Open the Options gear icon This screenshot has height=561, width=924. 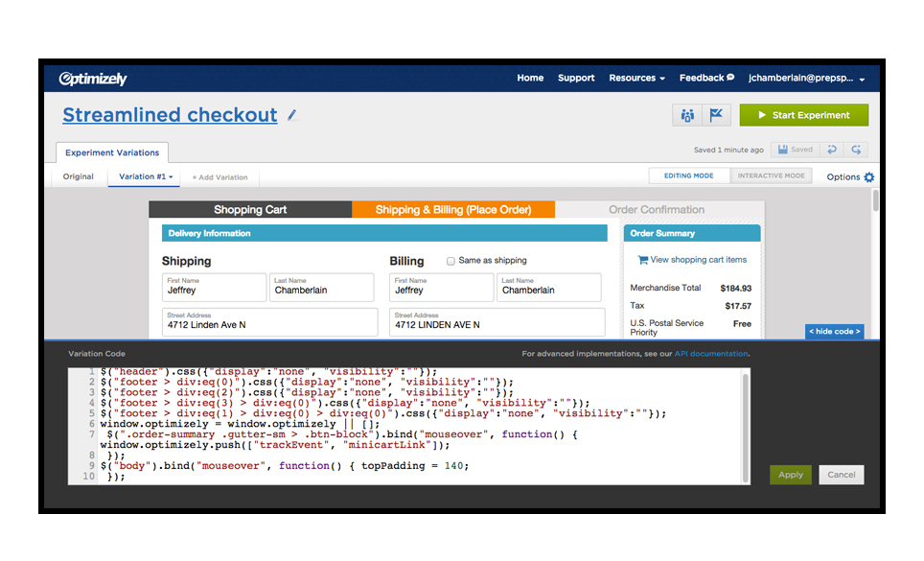tap(868, 177)
